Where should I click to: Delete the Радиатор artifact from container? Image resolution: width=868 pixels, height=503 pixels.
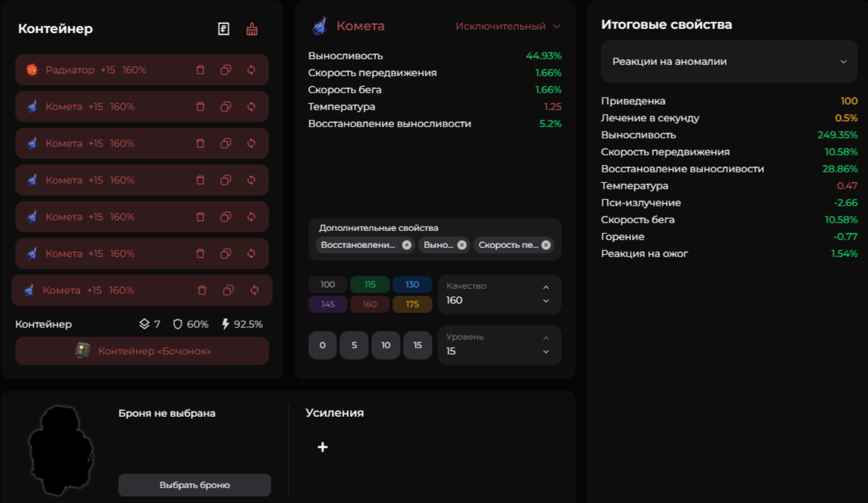click(200, 70)
